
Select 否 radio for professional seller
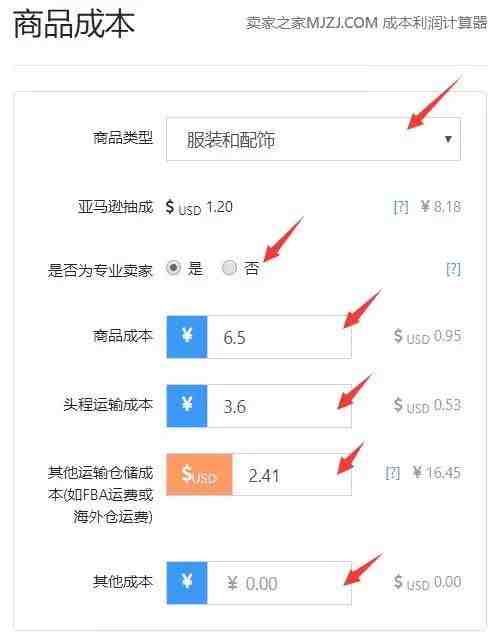[229, 268]
